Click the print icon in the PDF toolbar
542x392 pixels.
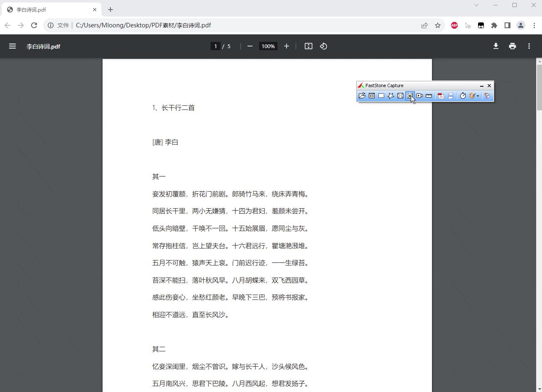click(x=512, y=46)
